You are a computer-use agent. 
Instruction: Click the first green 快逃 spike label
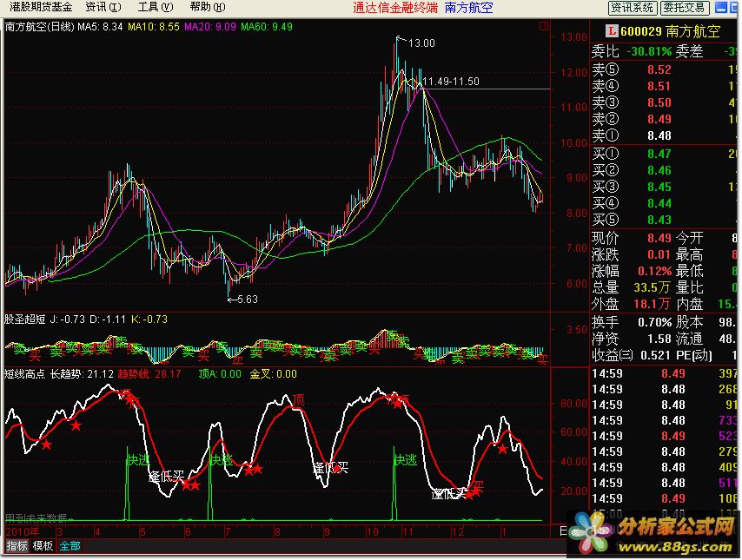[x=138, y=460]
